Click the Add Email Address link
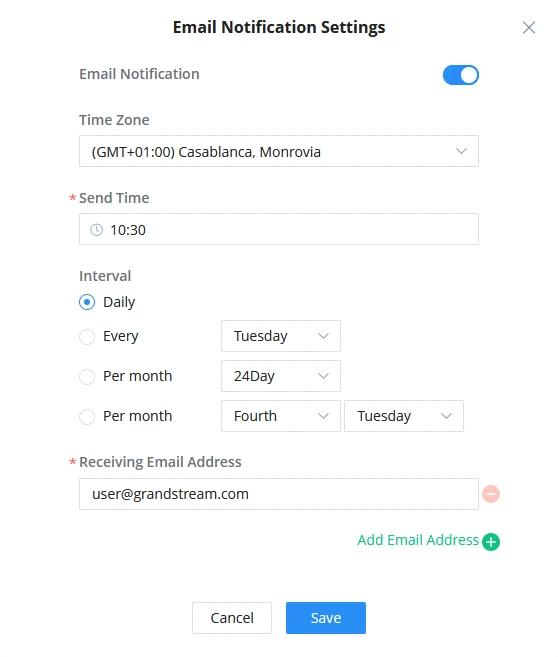Screen dimensions: 558x657 pyautogui.click(x=418, y=540)
